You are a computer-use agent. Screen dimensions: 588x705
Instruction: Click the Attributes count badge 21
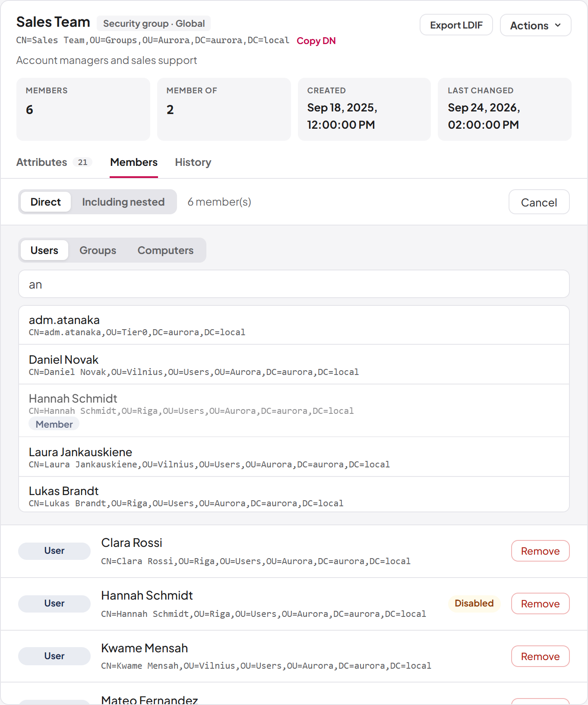pyautogui.click(x=82, y=162)
